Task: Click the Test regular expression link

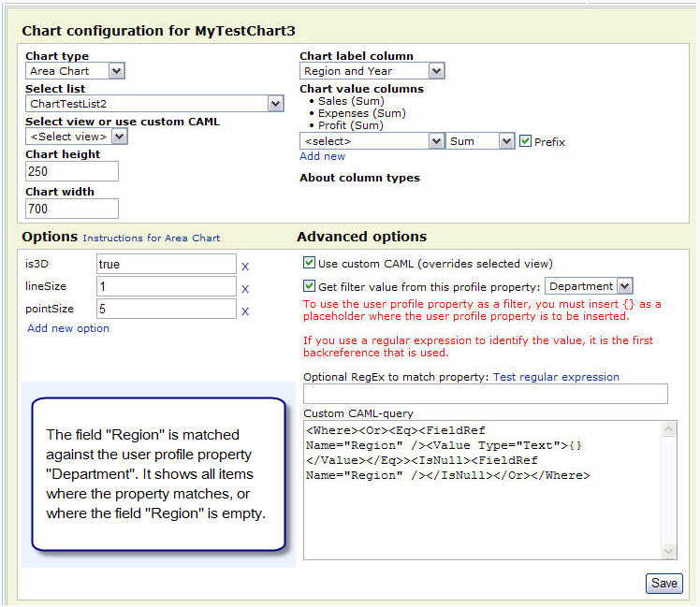Action: click(x=556, y=377)
